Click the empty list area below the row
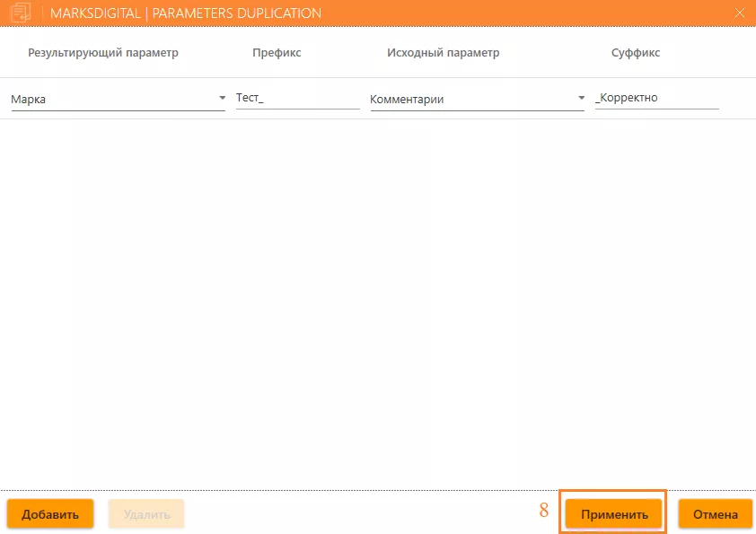The width and height of the screenshot is (756, 534). [x=377, y=296]
